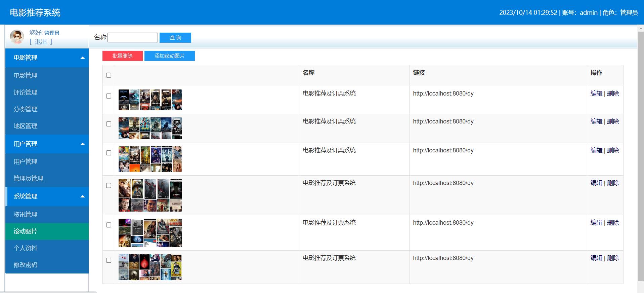Click 编辑 in the second table row

tap(596, 121)
